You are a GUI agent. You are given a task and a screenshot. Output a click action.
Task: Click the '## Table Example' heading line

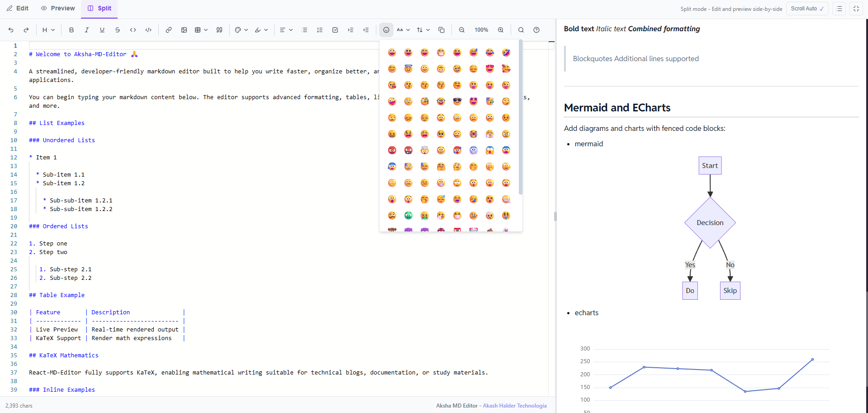click(x=57, y=295)
